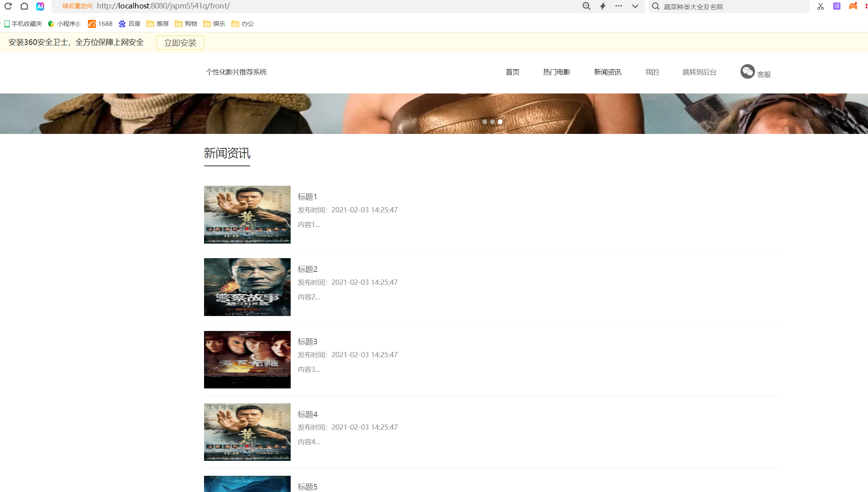The height and width of the screenshot is (492, 868).
Task: Click the 立即安装 install button
Action: (x=180, y=43)
